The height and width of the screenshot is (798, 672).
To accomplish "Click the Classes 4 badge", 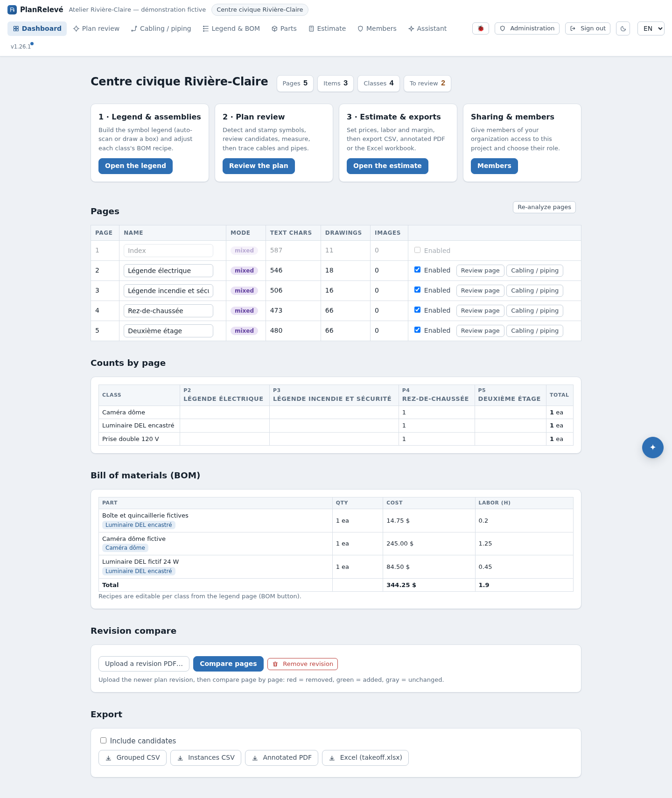I will 378,84.
